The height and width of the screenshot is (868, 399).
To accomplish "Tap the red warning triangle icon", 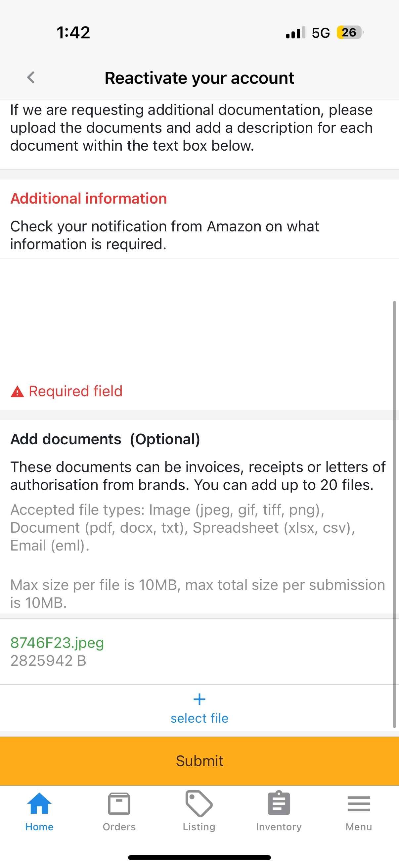I will click(17, 392).
